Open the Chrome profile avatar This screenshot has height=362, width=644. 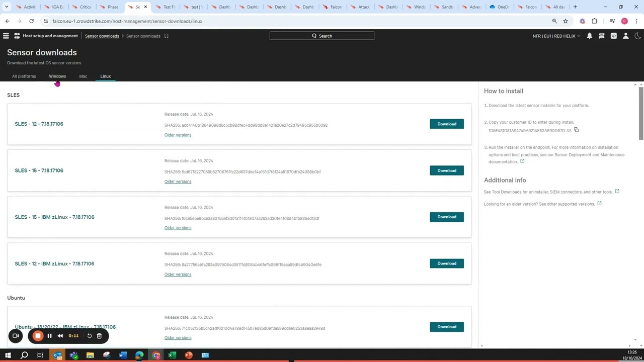click(624, 21)
